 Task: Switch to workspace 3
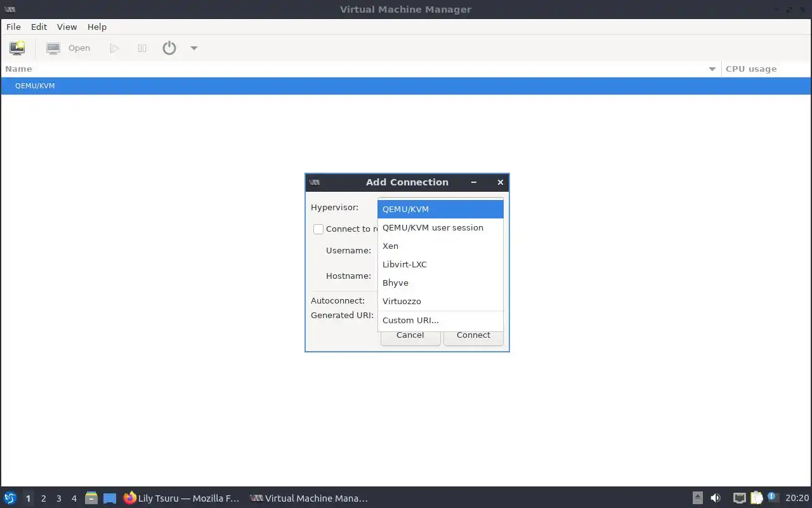(x=58, y=498)
